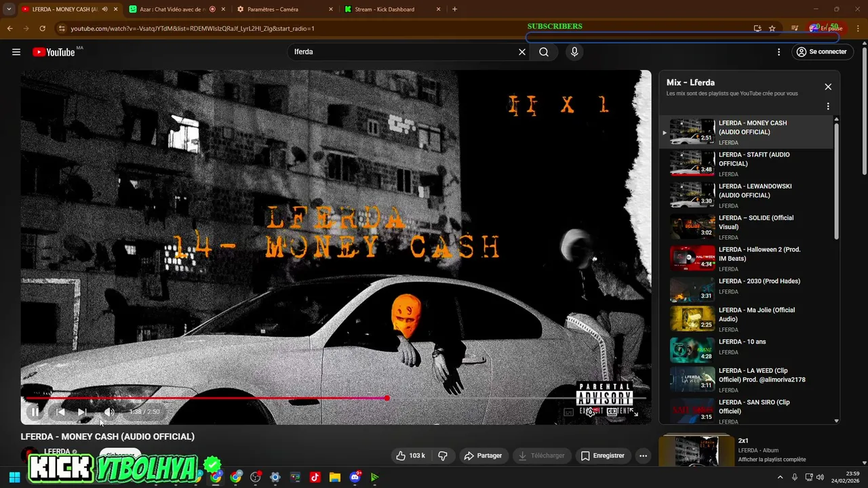868x488 pixels.
Task: Seek using the red progress bar
Action: pyautogui.click(x=336, y=398)
